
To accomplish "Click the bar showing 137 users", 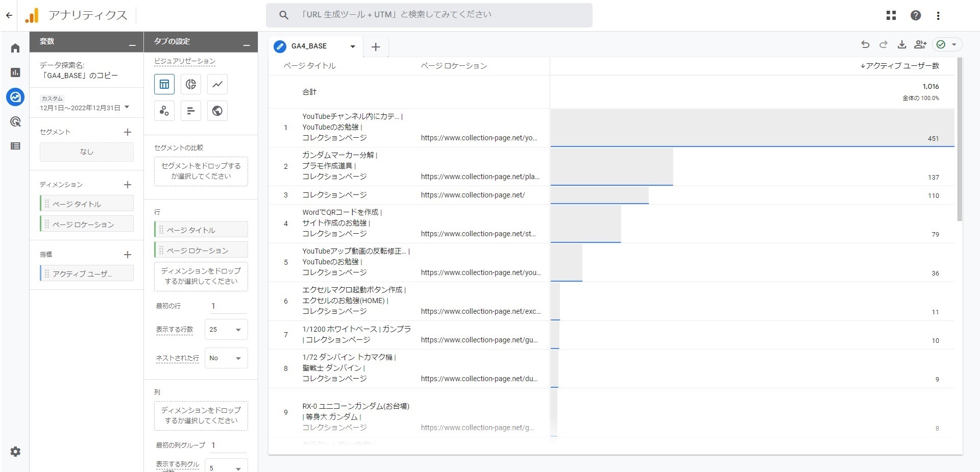I will 611,167.
